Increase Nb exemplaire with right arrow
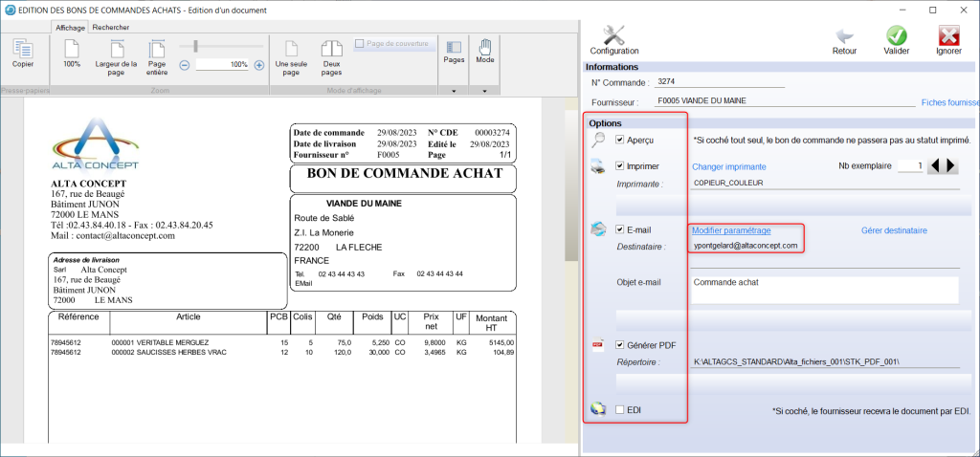Image resolution: width=980 pixels, height=457 pixels. pyautogui.click(x=951, y=165)
